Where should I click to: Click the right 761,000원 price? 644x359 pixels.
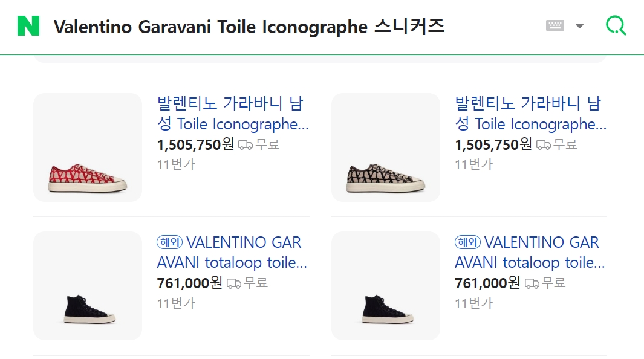pos(487,283)
